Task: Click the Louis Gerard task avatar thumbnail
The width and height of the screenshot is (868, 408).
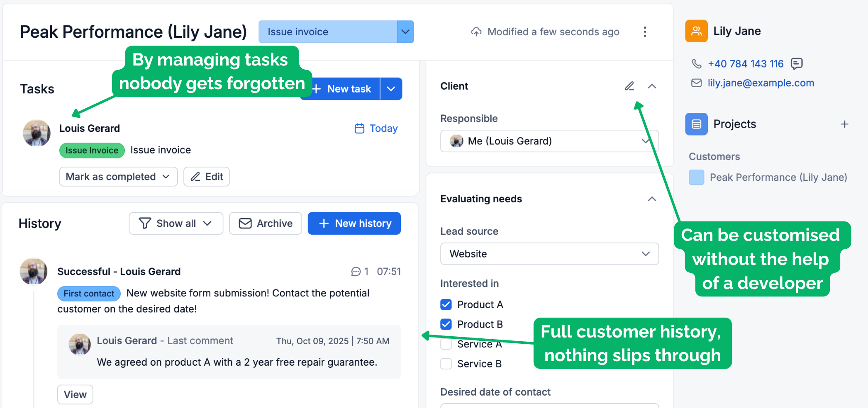Action: [37, 133]
